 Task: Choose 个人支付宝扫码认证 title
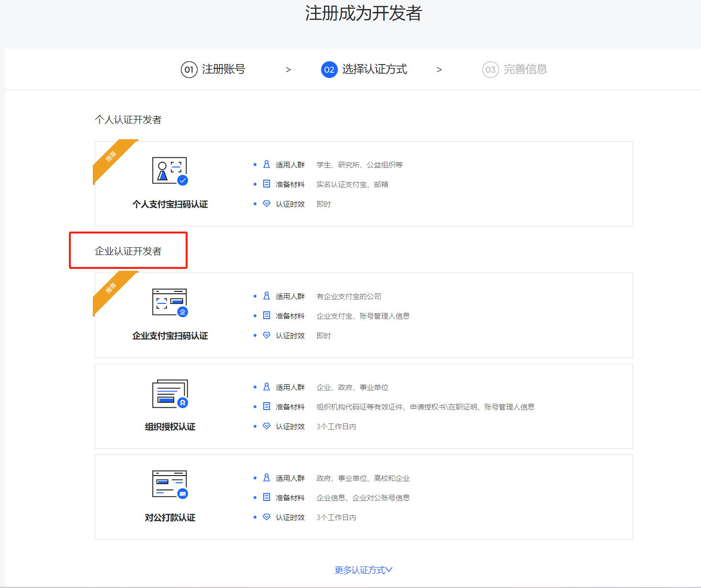(x=170, y=204)
